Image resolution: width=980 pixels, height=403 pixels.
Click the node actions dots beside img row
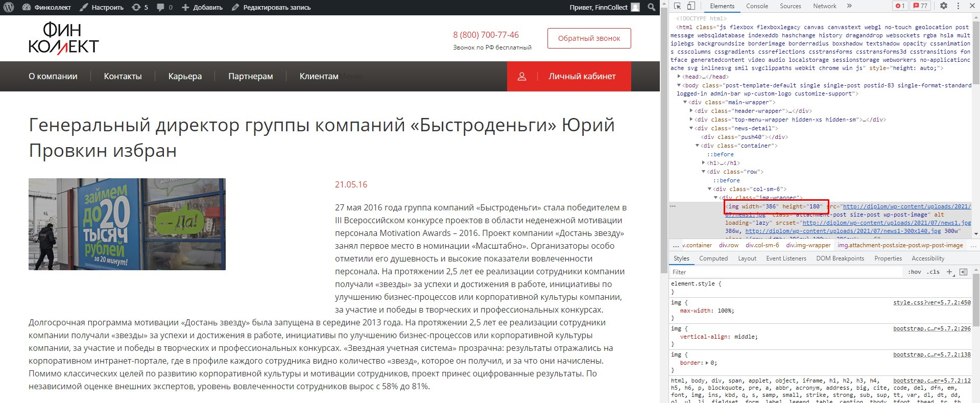[673, 206]
